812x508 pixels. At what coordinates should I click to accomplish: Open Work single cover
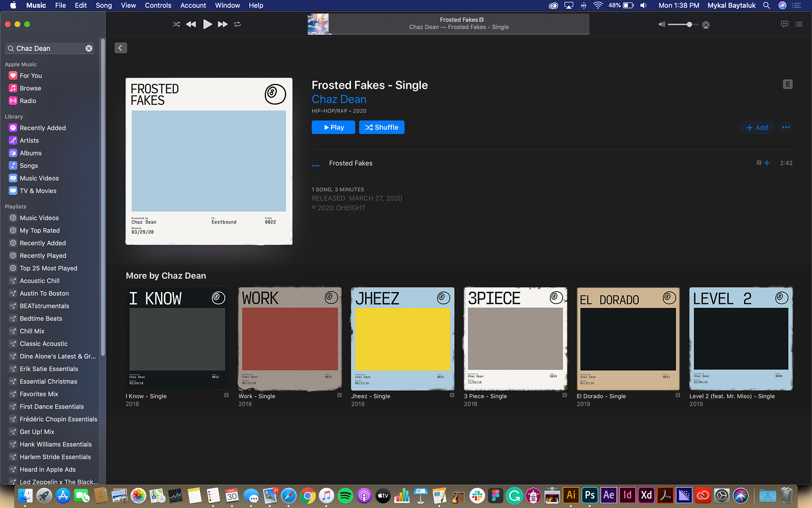(290, 339)
